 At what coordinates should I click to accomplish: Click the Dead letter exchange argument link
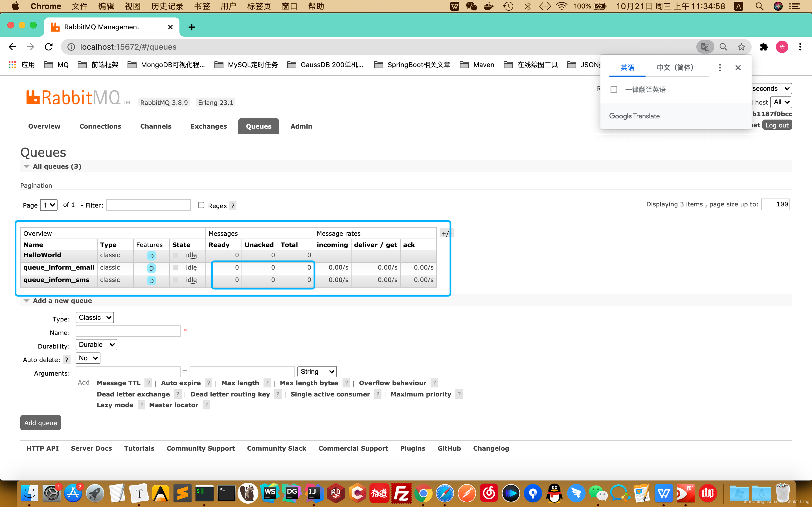(x=133, y=394)
